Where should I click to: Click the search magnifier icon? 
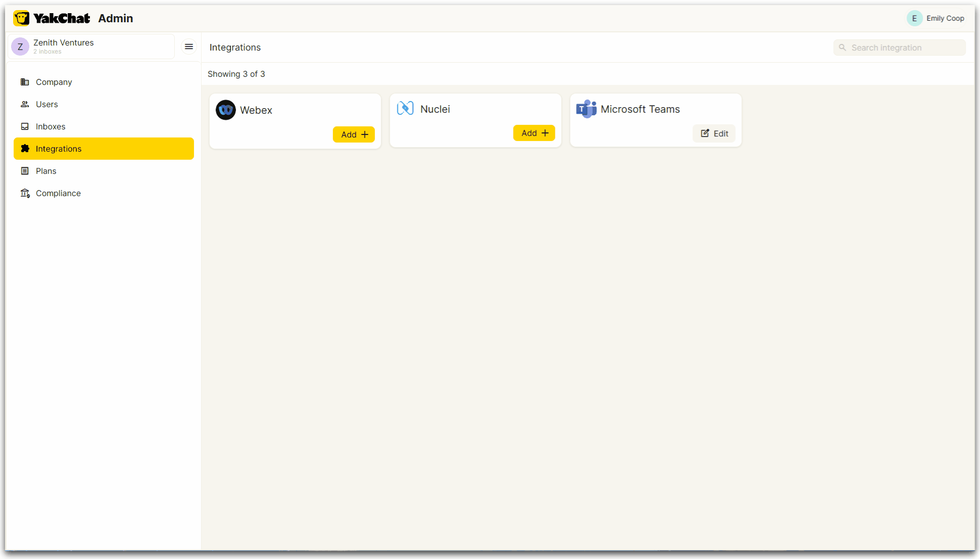point(843,48)
